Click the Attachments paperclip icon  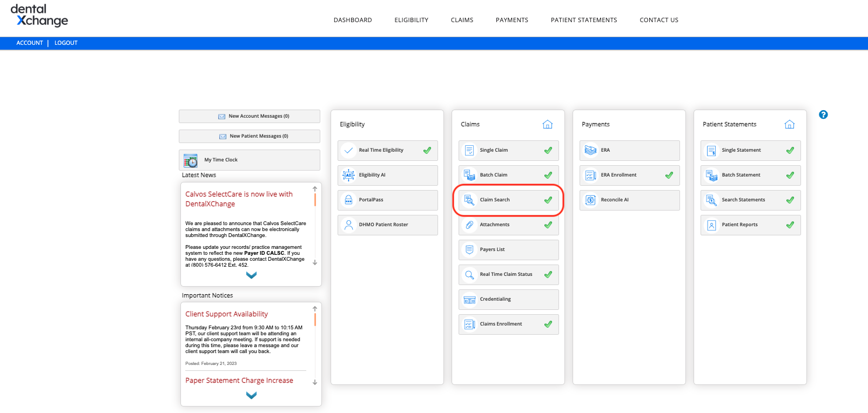[x=470, y=225]
